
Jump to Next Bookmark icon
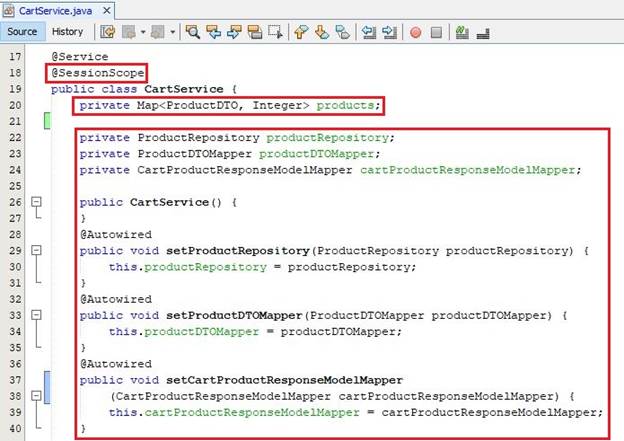click(322, 32)
